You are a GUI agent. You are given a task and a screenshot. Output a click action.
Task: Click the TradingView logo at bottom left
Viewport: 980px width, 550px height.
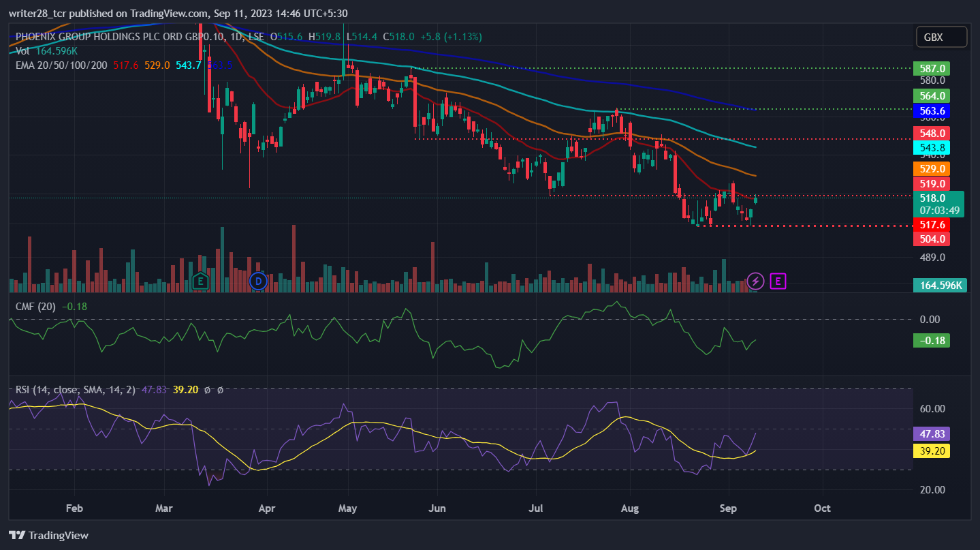click(48, 535)
